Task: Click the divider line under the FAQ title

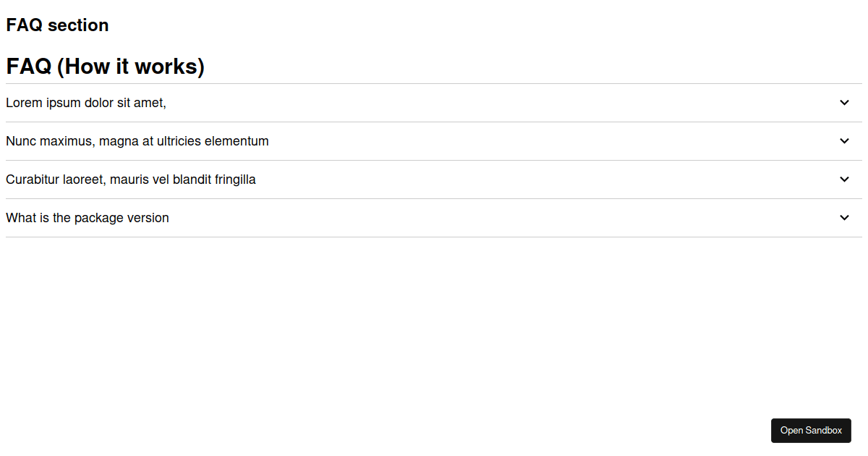Action: click(434, 83)
